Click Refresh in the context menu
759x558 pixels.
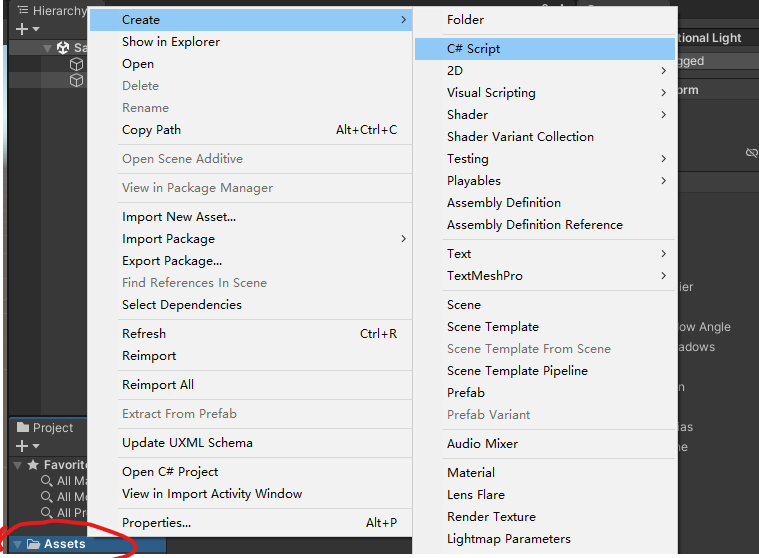pyautogui.click(x=251, y=334)
